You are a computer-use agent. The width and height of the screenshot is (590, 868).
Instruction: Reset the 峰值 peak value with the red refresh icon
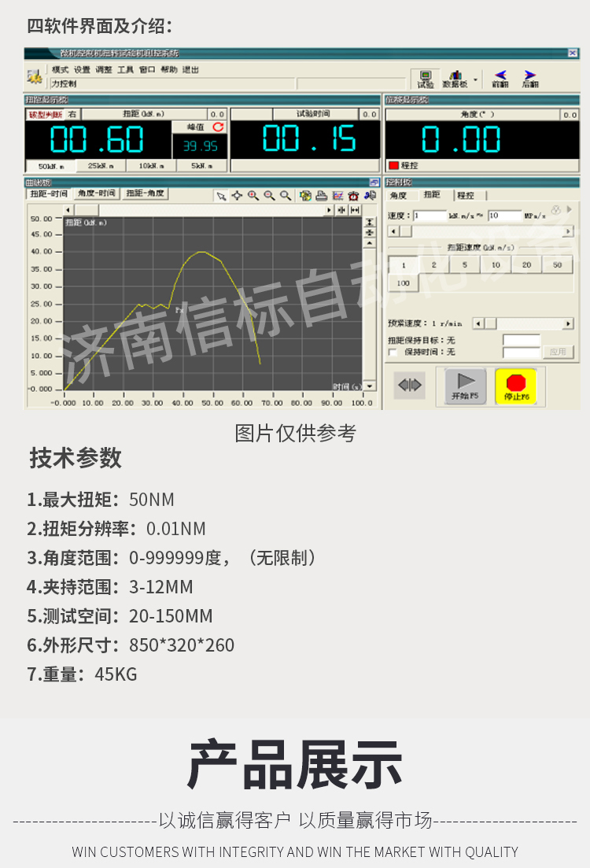[x=218, y=127]
